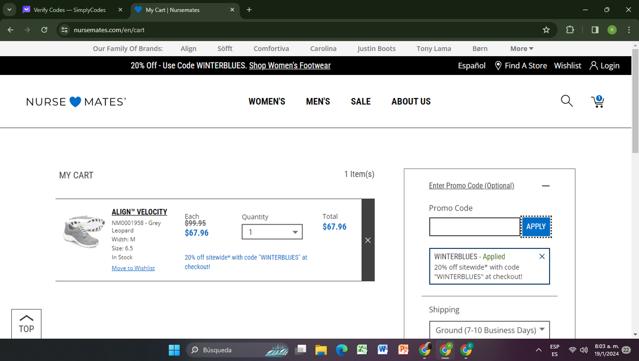Expand the More brands dropdown
Viewport: 639px width, 361px height.
522,48
